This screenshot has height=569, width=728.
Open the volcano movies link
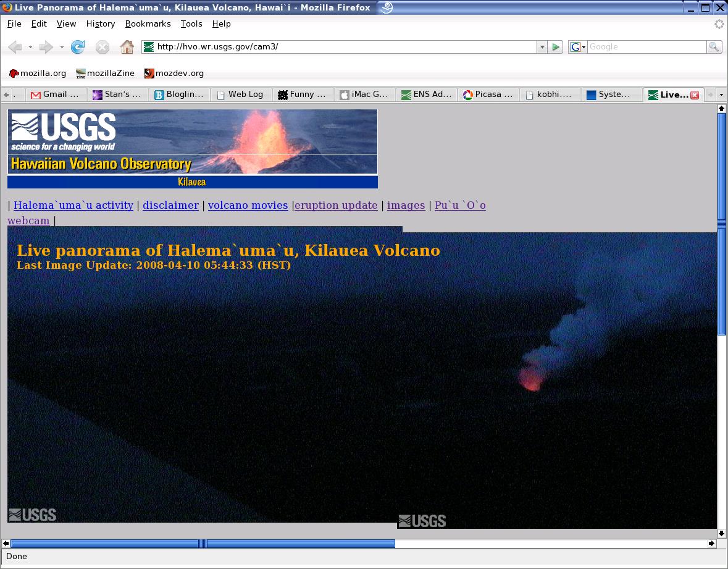(x=248, y=205)
